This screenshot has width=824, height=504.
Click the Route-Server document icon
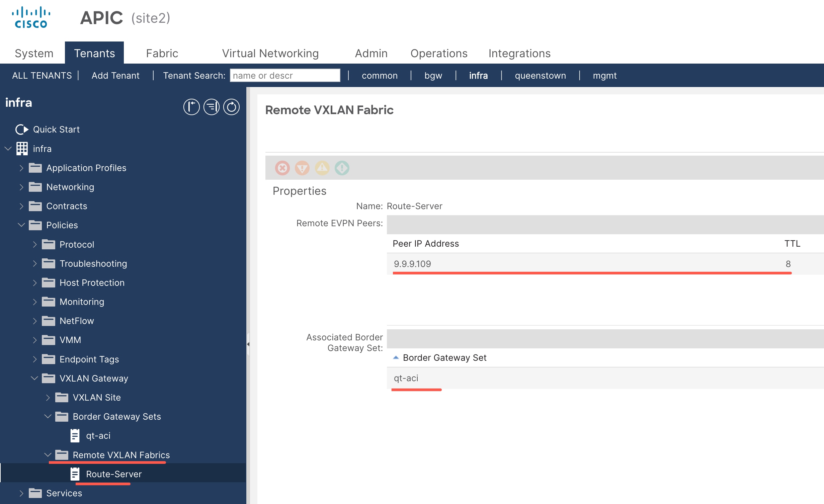tap(75, 474)
